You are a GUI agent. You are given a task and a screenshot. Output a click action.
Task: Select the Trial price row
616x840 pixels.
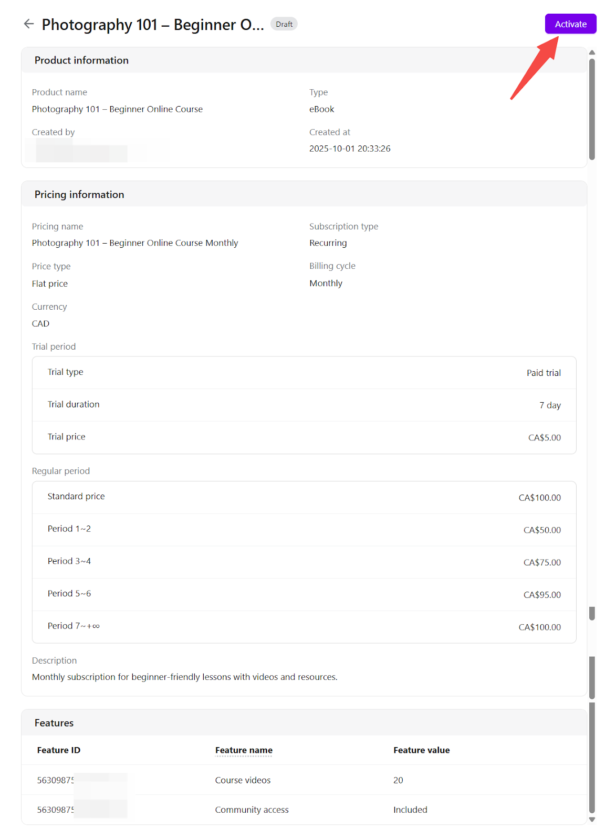click(304, 437)
